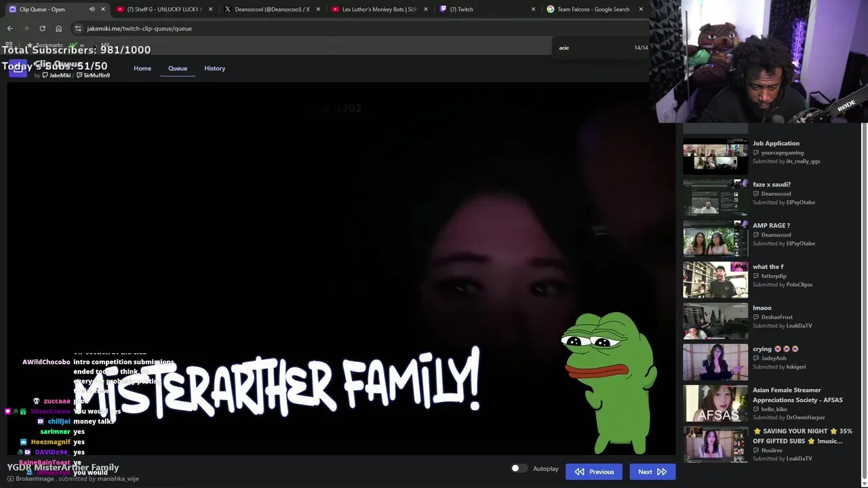Close the Clip Queue - Open tab
868x488 pixels.
[x=103, y=9]
